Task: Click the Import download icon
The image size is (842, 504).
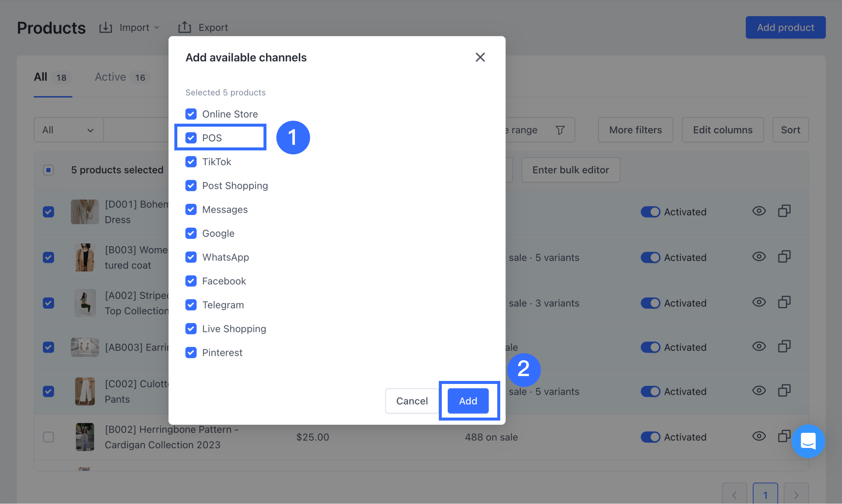Action: tap(105, 27)
